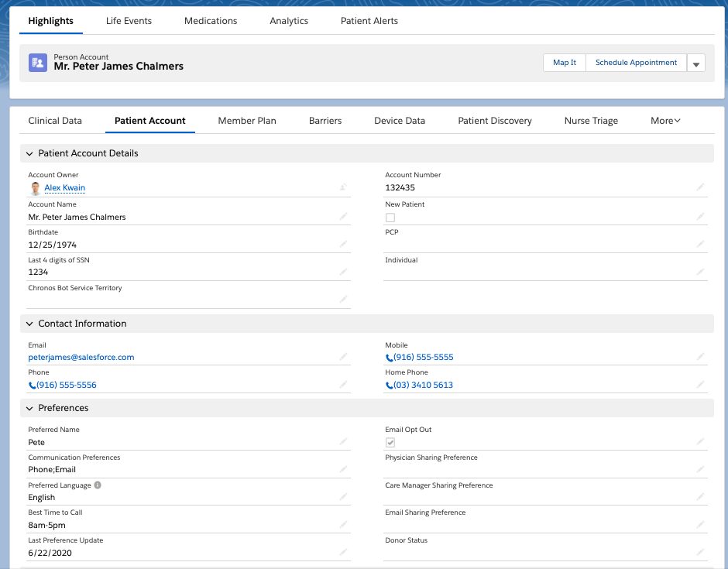The image size is (728, 569).
Task: Collapse the Contact Information section
Action: pos(30,324)
